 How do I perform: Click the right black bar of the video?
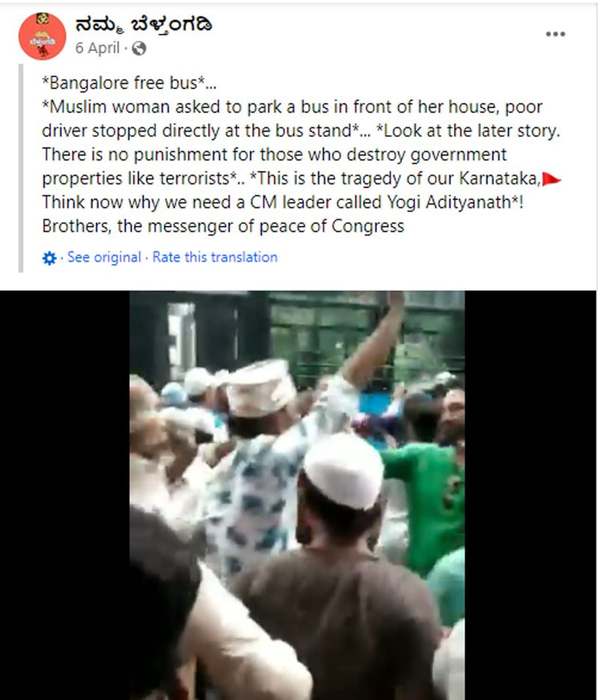point(531,495)
